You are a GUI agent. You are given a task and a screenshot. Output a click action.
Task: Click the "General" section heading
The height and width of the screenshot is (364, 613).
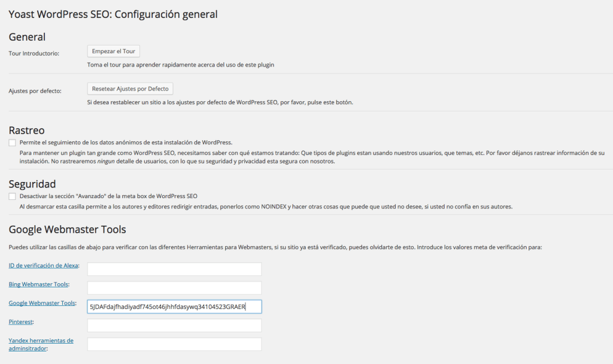point(27,37)
